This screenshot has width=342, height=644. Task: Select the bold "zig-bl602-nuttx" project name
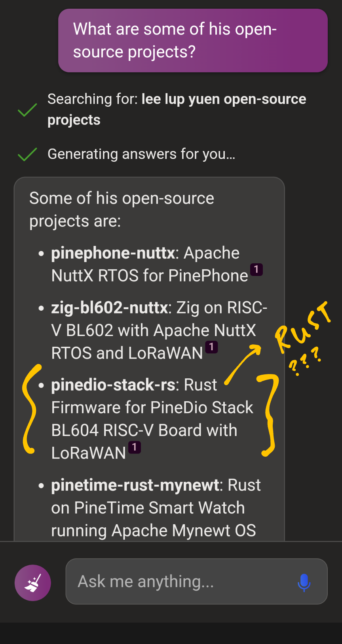tap(110, 308)
